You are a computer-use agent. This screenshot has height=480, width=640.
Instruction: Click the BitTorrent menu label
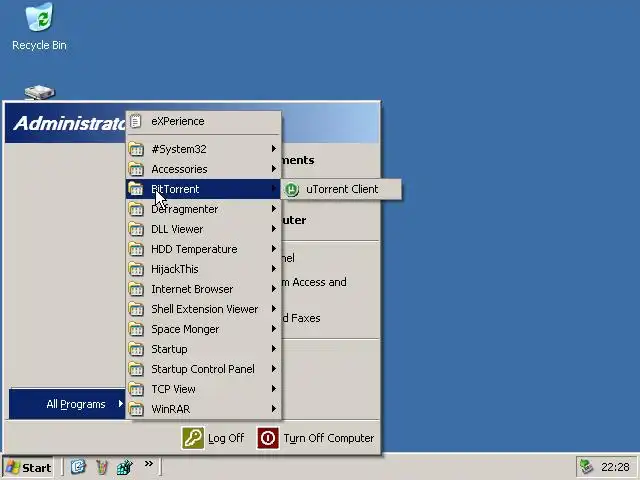pyautogui.click(x=175, y=189)
